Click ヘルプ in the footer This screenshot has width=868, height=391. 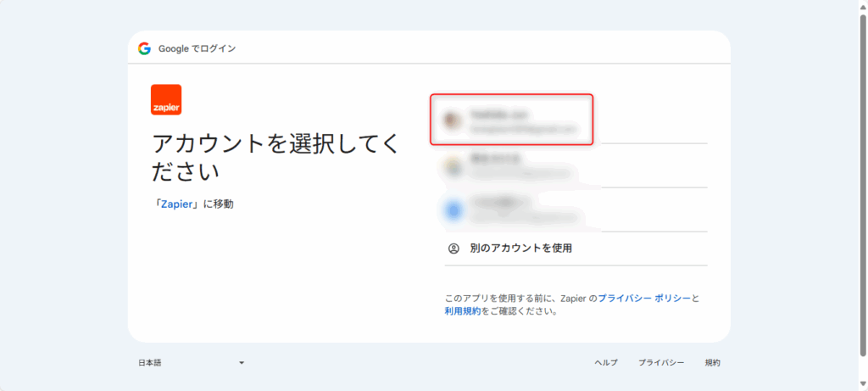coord(606,363)
